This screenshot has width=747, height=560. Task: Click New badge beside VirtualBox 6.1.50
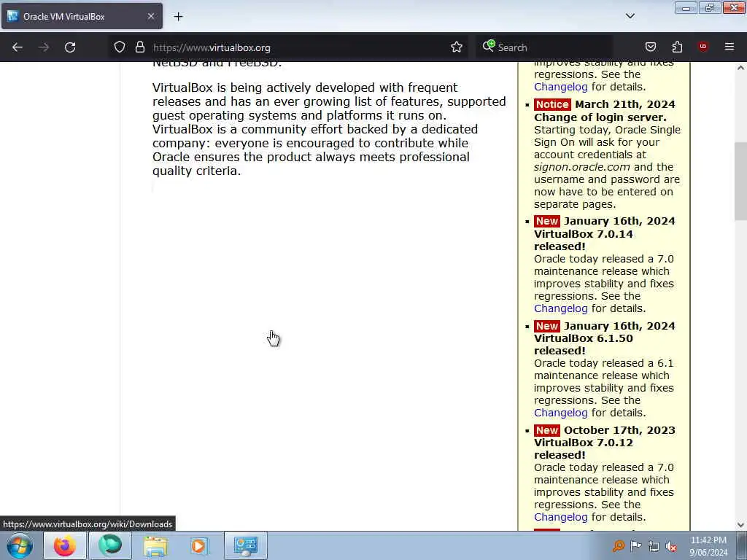tap(547, 326)
